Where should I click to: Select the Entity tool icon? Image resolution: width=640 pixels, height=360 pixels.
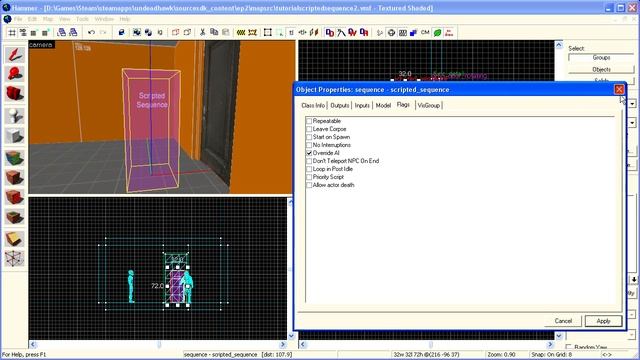[x=15, y=116]
